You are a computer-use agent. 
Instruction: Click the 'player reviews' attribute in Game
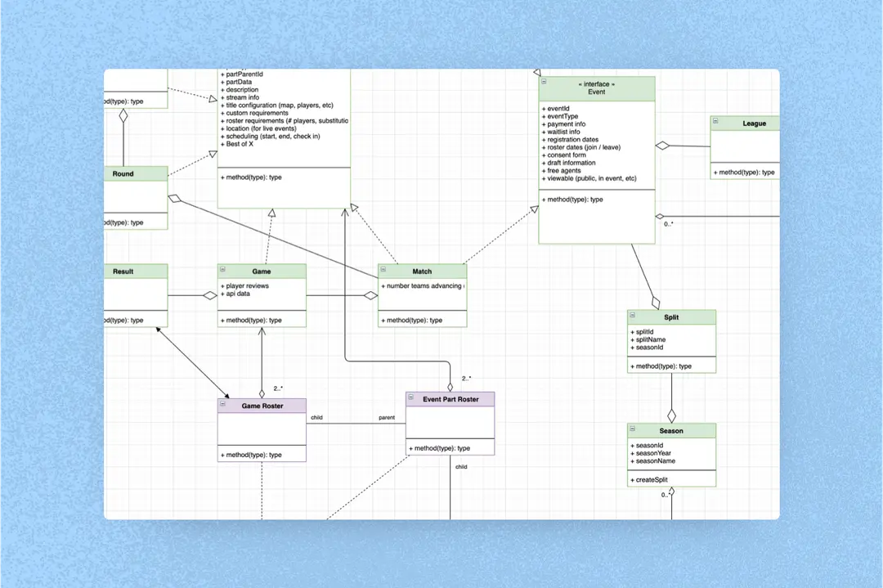[245, 286]
